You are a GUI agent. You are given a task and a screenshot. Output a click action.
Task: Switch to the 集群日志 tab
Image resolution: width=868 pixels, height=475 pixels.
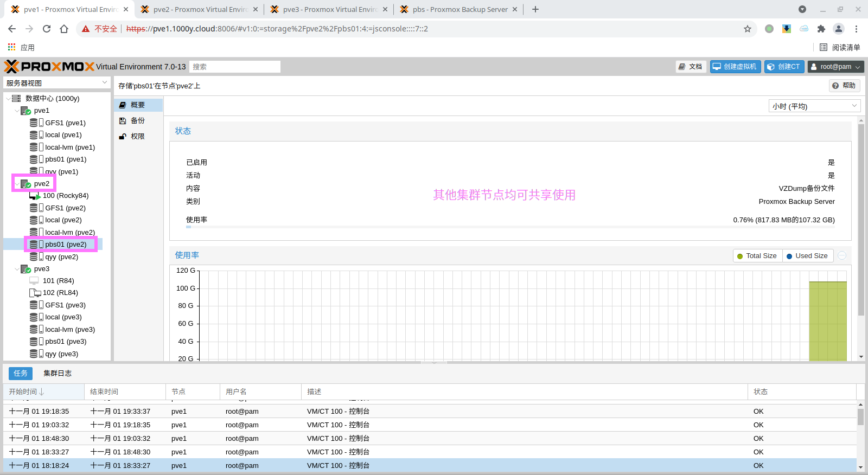pyautogui.click(x=58, y=373)
